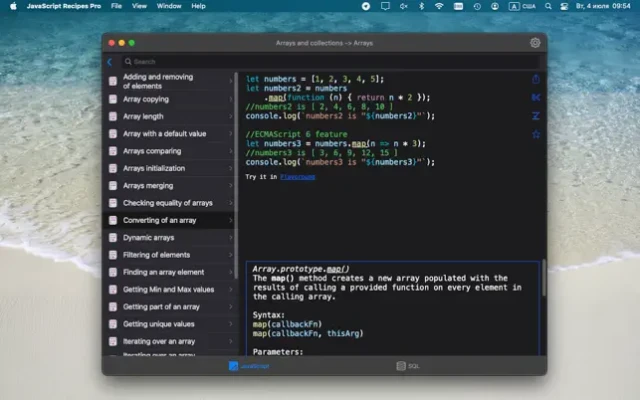This screenshot has width=640, height=400.
Task: Add recipe to favorites with star icon
Action: (x=536, y=134)
